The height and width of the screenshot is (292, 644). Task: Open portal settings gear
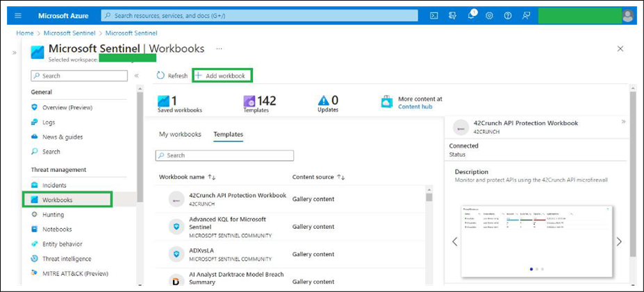489,15
